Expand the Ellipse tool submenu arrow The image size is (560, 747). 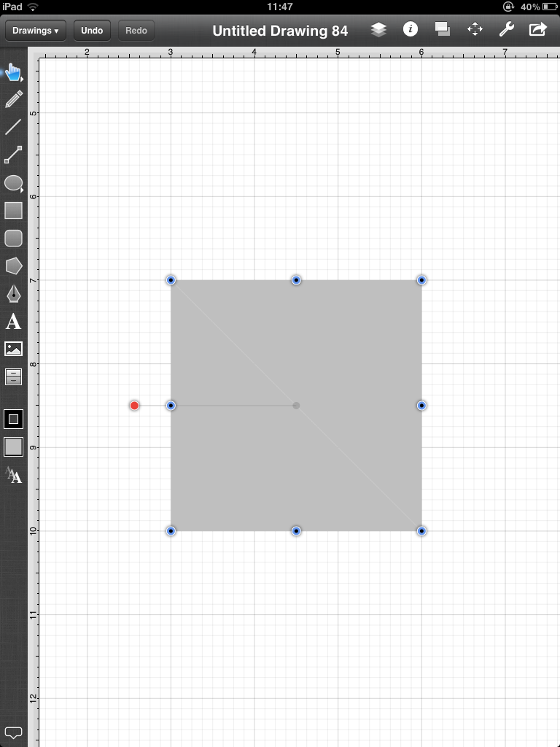[x=22, y=190]
